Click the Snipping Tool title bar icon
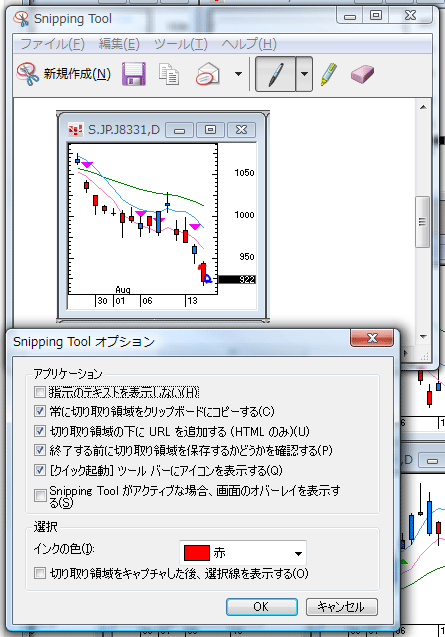Screen dimensions: 445x637 [21, 19]
